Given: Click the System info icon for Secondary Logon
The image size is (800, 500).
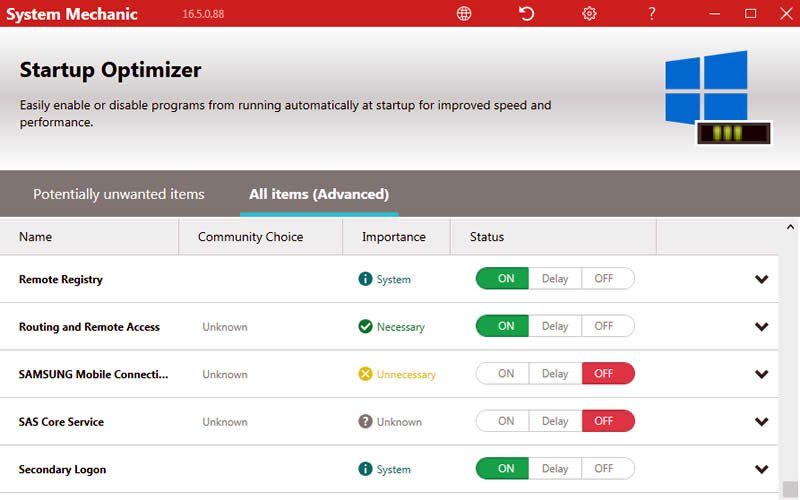Looking at the screenshot, I should pos(365,469).
